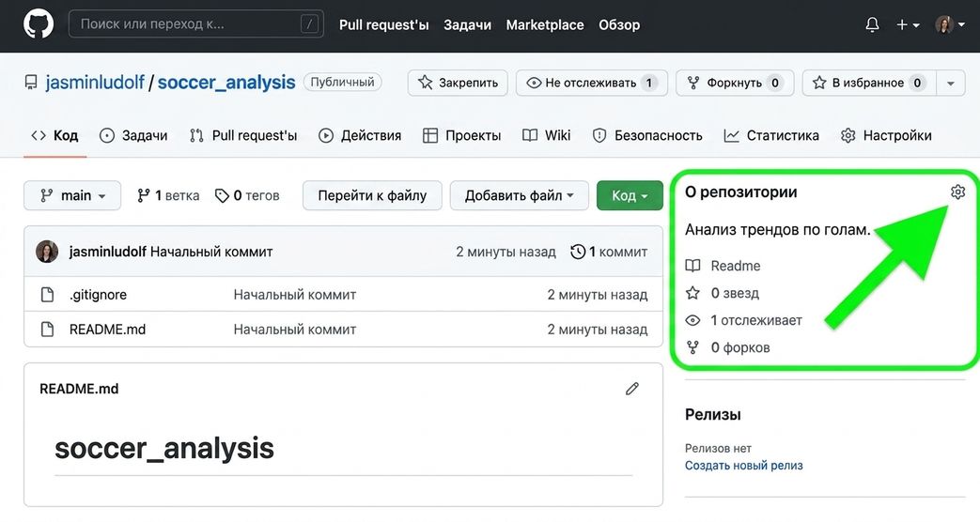The image size is (980, 522).
Task: Open the 1 отслеживает link
Action: click(756, 320)
